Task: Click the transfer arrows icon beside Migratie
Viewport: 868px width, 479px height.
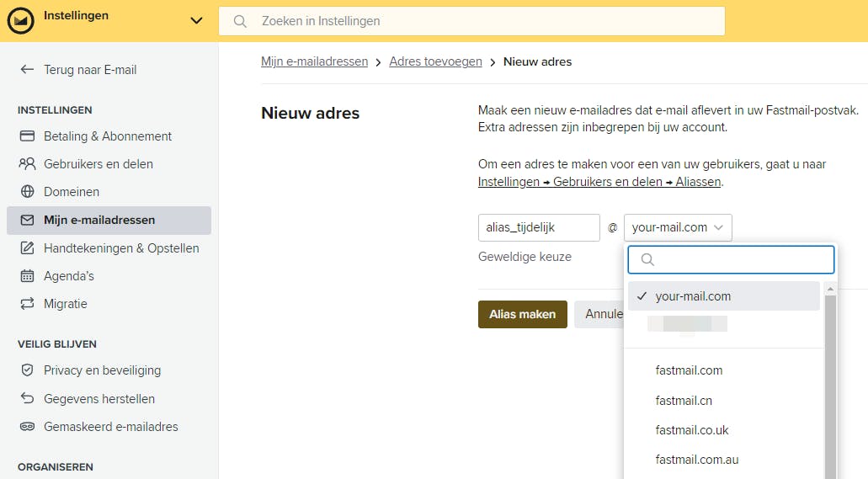Action: 27,303
